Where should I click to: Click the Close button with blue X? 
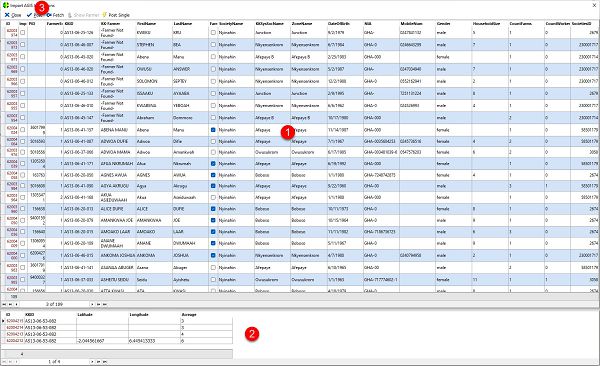(x=13, y=15)
